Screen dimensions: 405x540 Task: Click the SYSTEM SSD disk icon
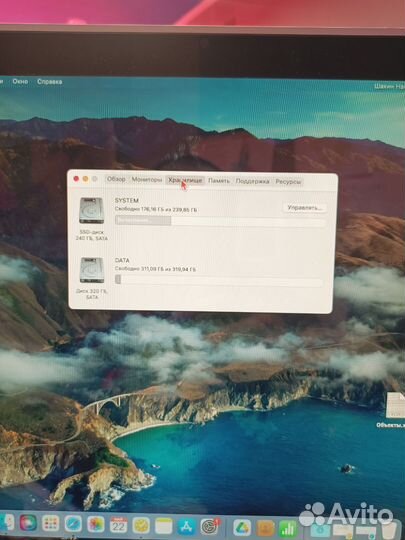pyautogui.click(x=91, y=210)
